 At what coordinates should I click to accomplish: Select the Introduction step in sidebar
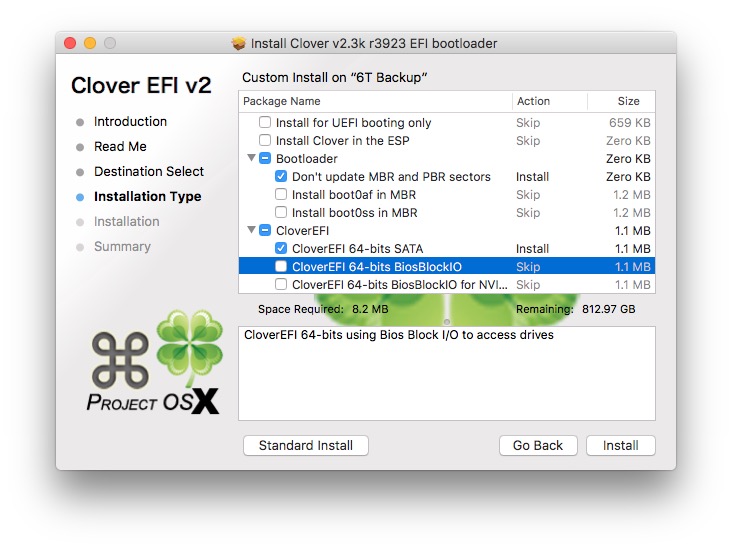pyautogui.click(x=130, y=121)
